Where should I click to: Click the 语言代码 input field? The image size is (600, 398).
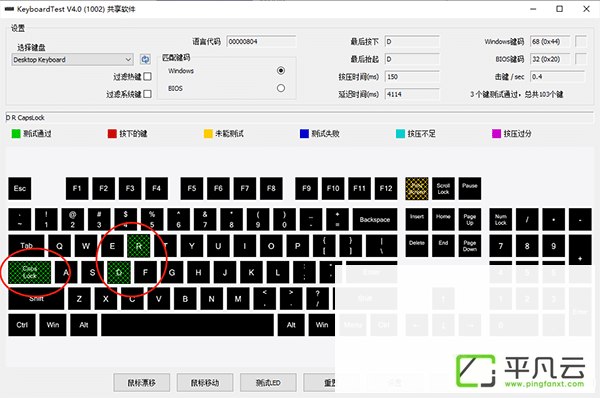261,41
